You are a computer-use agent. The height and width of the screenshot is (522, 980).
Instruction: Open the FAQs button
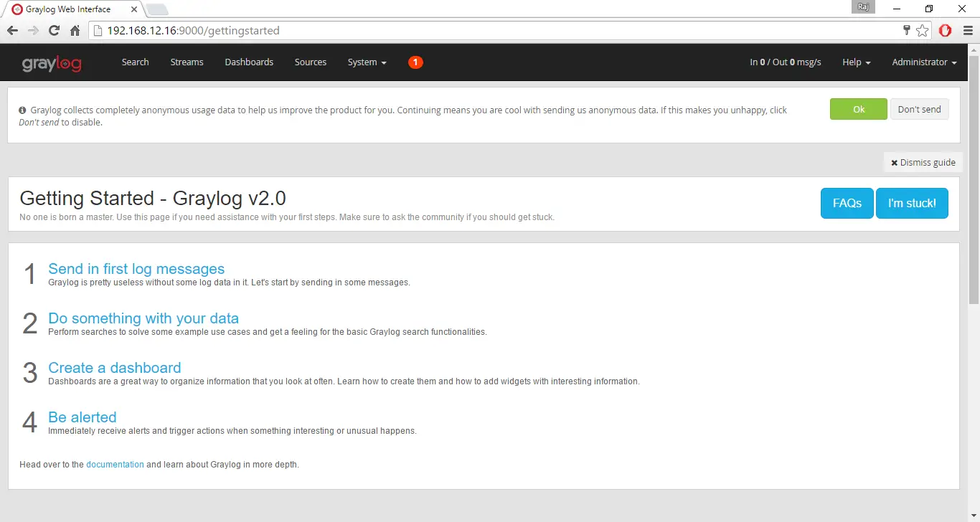[847, 204]
